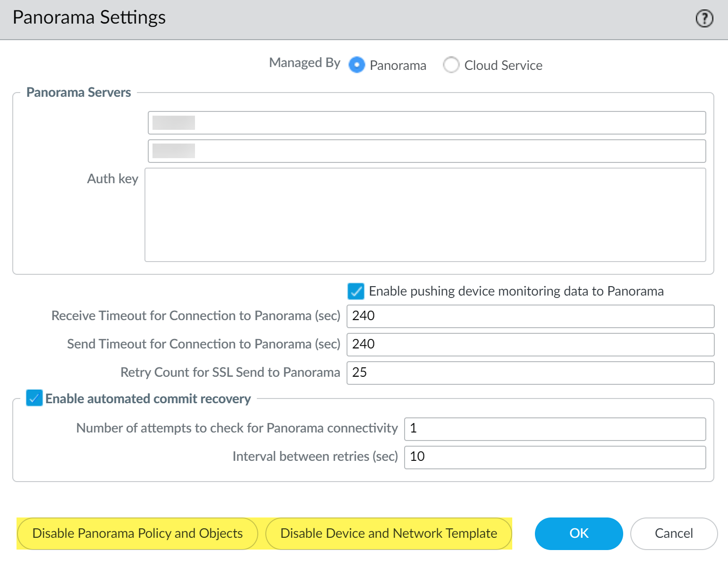Click the Receive Timeout field
Image resolution: width=728 pixels, height=568 pixels.
[x=530, y=316]
